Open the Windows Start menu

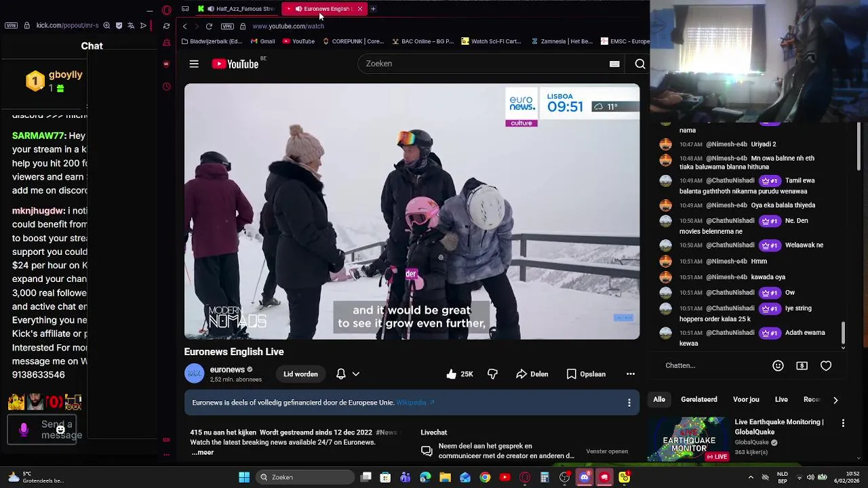tap(244, 477)
